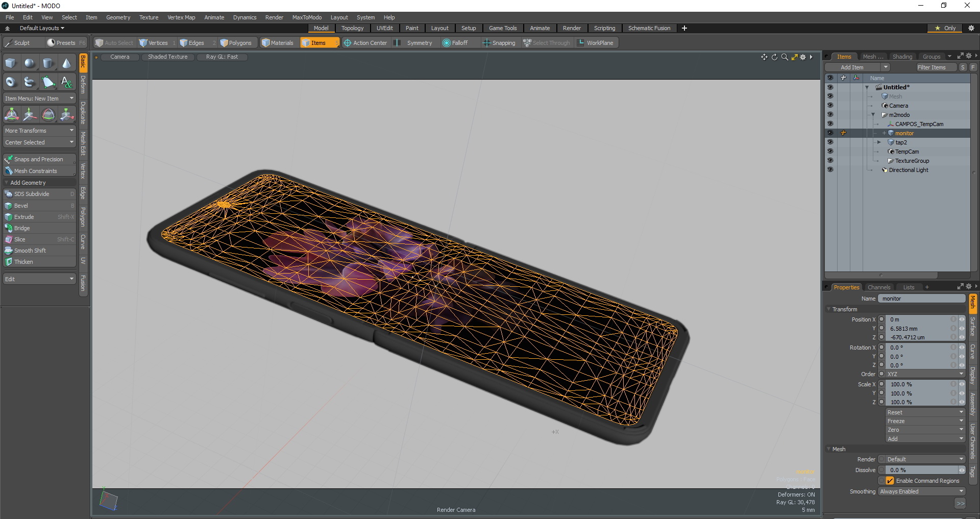Activate the combined Transform tool icon
Viewport: 980px width, 519px height.
11,114
